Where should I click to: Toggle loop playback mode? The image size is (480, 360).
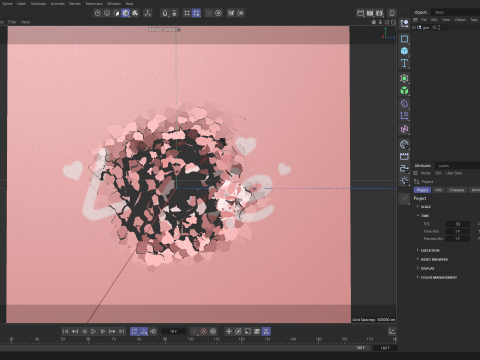(134, 331)
